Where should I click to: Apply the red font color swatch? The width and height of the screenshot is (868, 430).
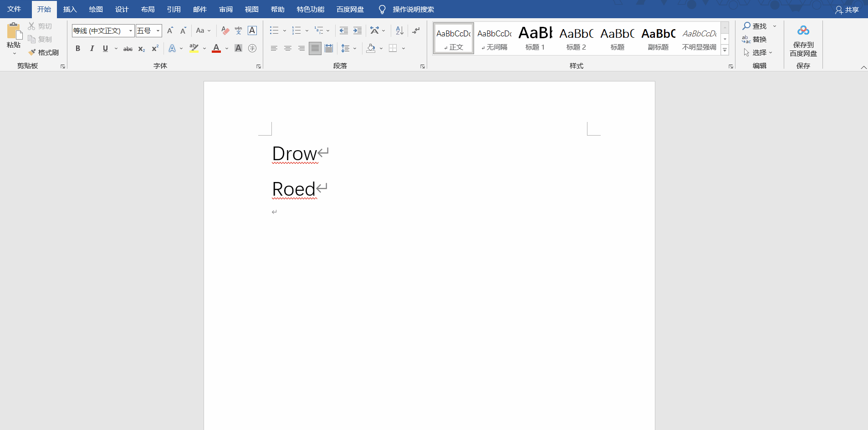click(216, 48)
